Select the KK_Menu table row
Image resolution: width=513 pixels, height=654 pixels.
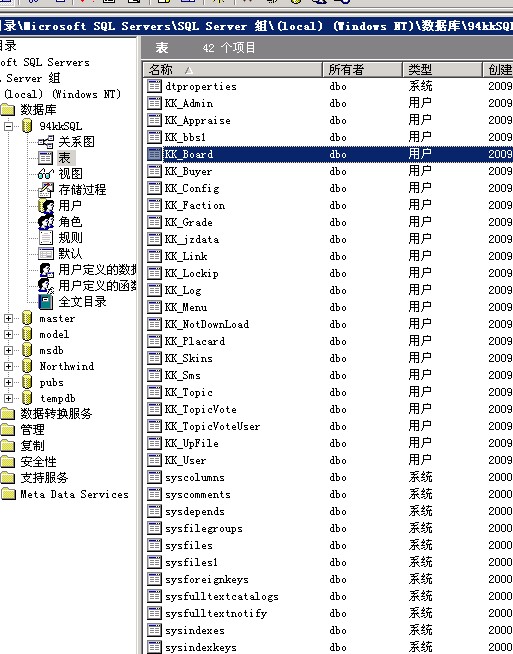pyautogui.click(x=328, y=307)
